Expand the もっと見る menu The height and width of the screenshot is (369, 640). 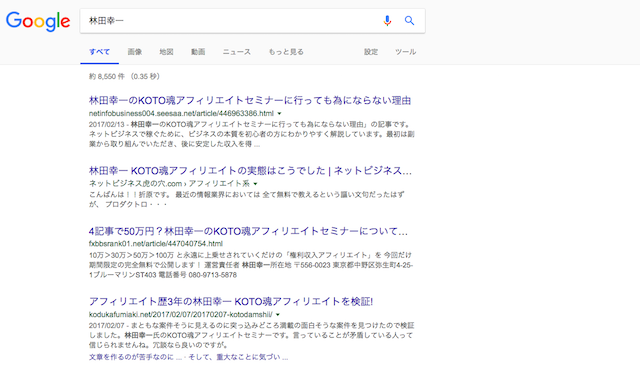pyautogui.click(x=286, y=52)
